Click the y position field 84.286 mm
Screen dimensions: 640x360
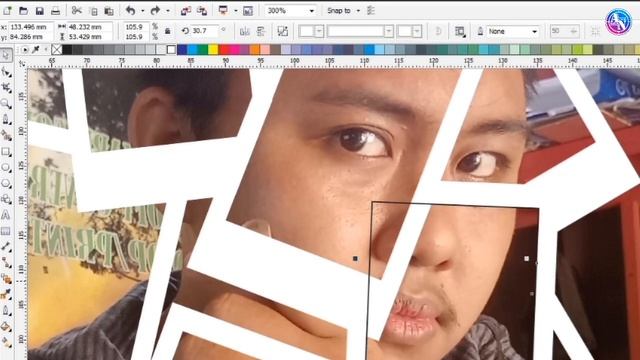(x=31, y=36)
